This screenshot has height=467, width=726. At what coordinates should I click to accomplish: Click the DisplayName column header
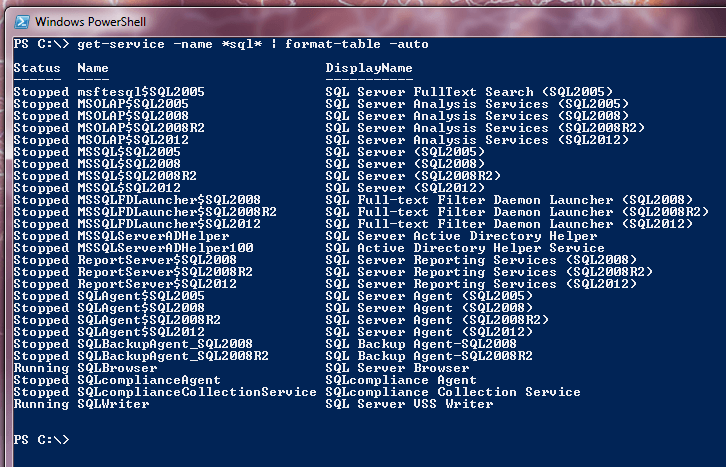tap(369, 68)
